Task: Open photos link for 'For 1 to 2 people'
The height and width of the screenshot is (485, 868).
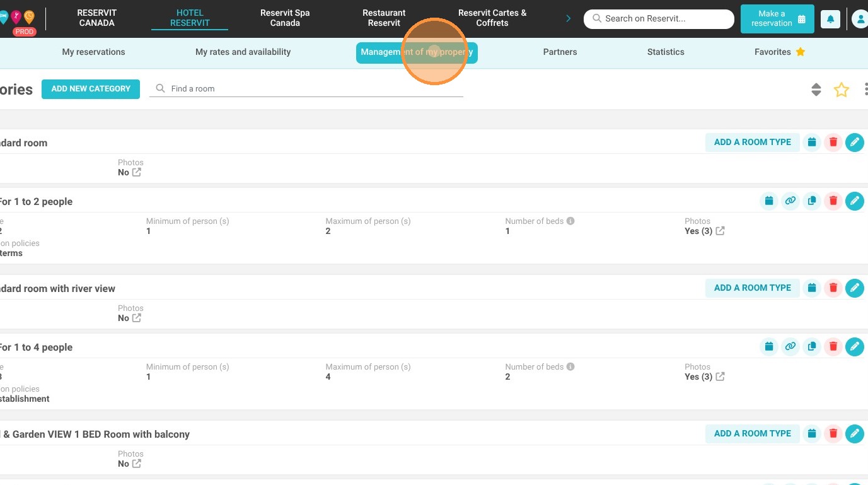Action: (x=720, y=231)
